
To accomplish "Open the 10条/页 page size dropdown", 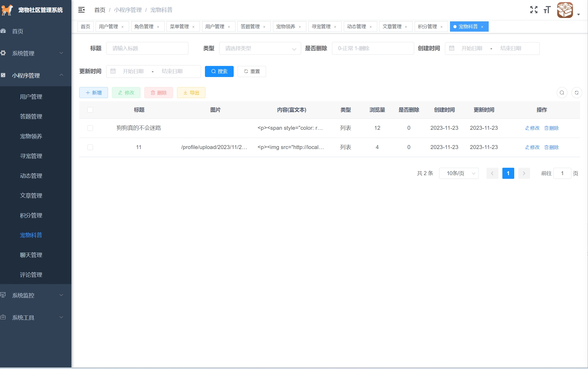I will (459, 173).
